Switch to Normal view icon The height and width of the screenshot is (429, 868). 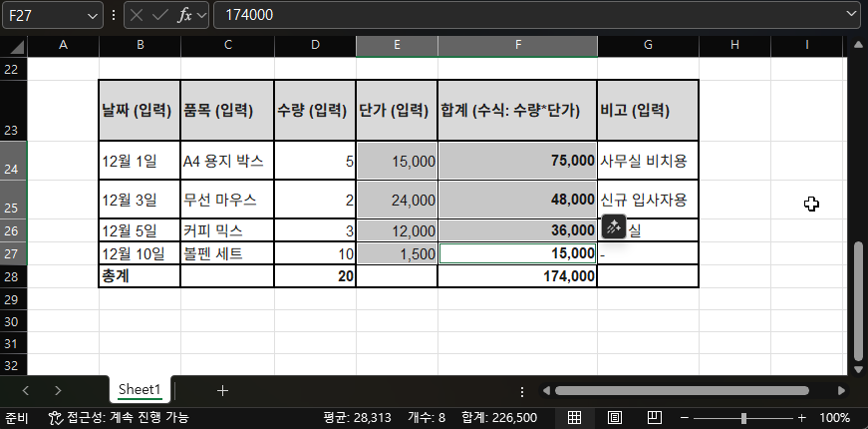(574, 417)
